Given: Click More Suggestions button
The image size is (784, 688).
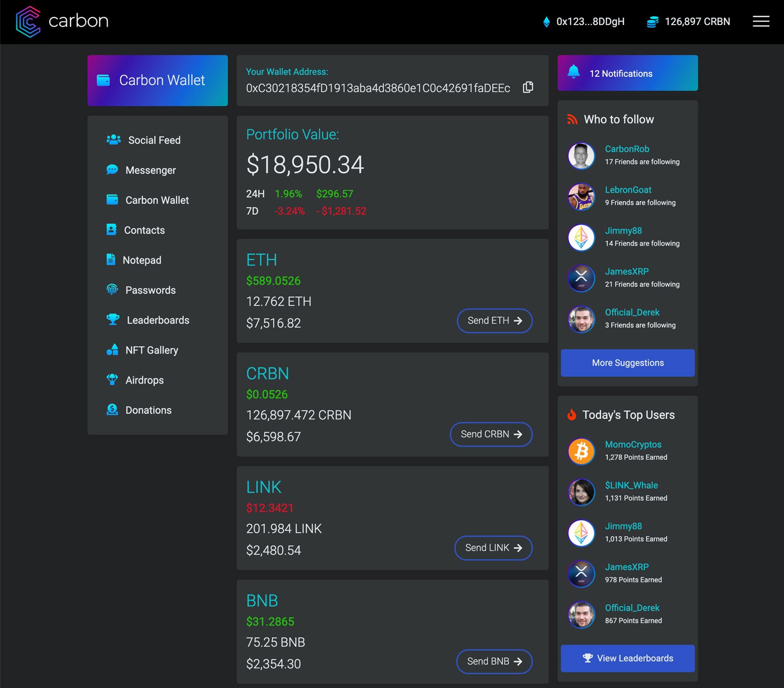Looking at the screenshot, I should (x=628, y=363).
